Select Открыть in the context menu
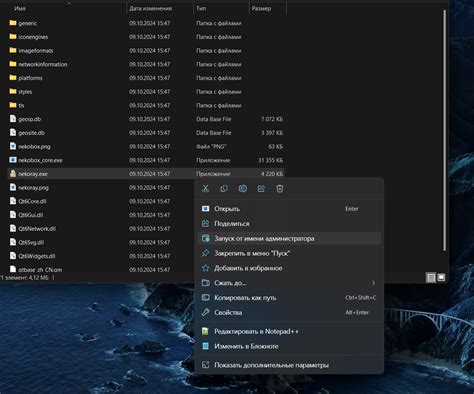The width and height of the screenshot is (474, 394). [289, 209]
